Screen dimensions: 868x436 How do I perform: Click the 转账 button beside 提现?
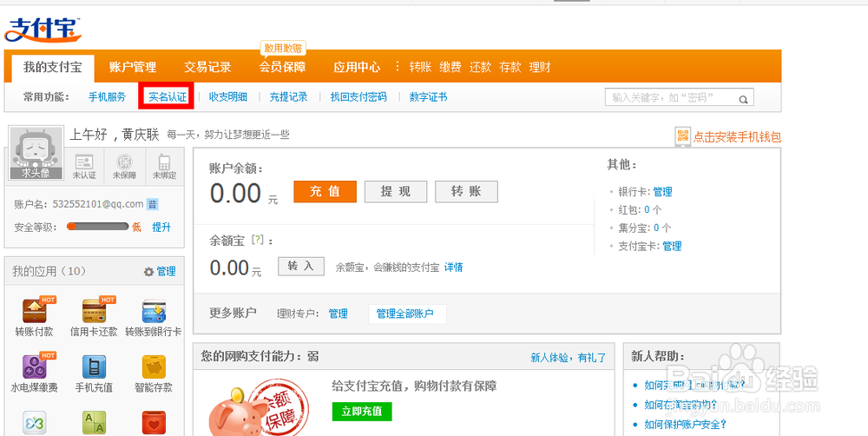pos(466,191)
